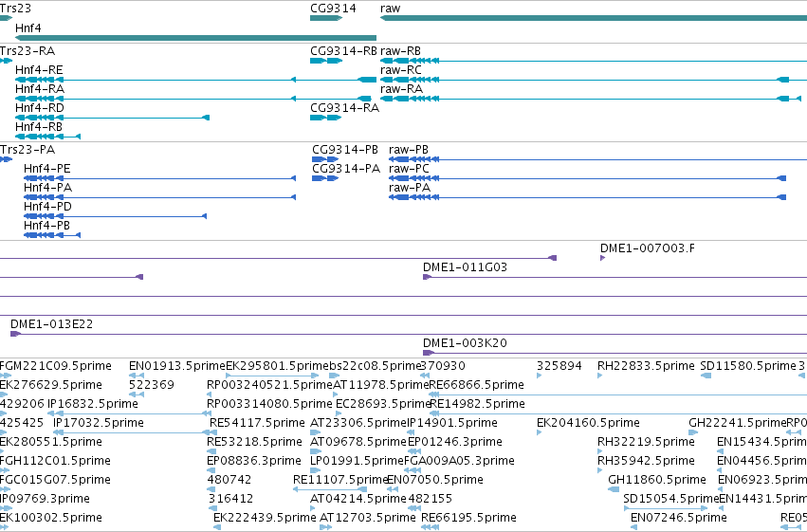Click the EK276629.5prime EST label
Screen dimensions: 807x532
51,385
